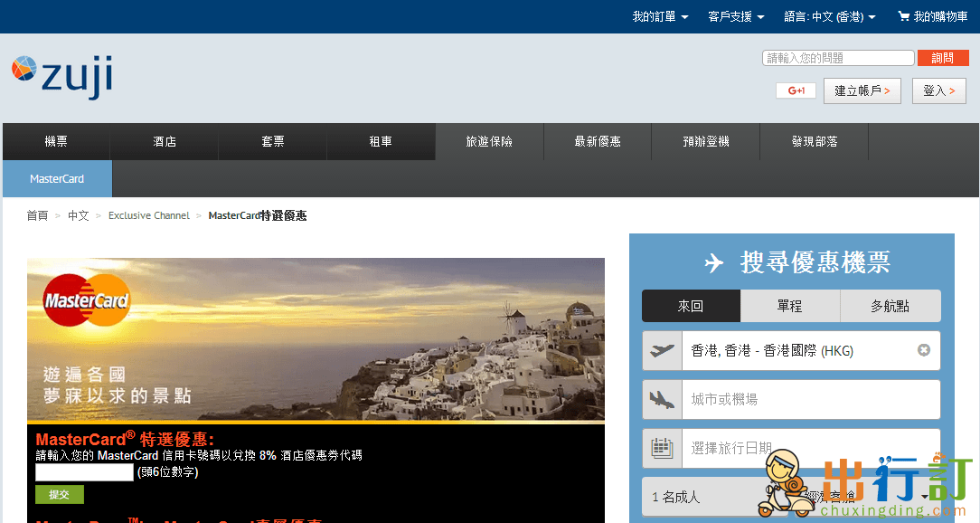Screen dimensions: 980x523
Task: Open the 租車 navigation tab
Action: tap(381, 141)
